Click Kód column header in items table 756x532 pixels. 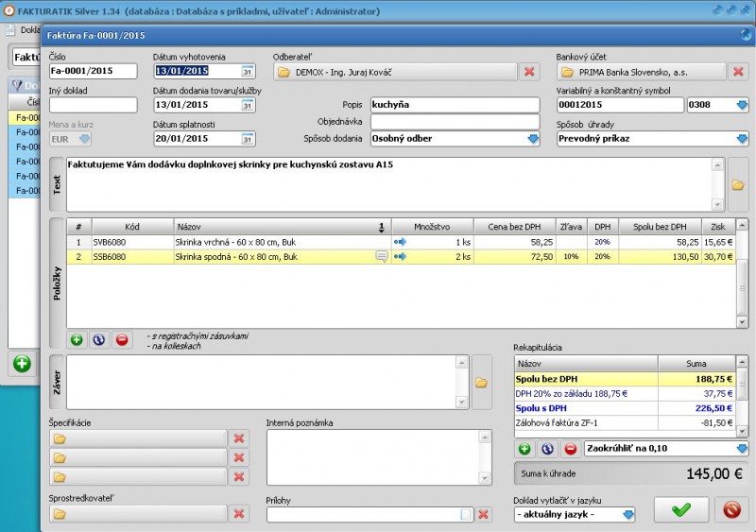point(132,227)
